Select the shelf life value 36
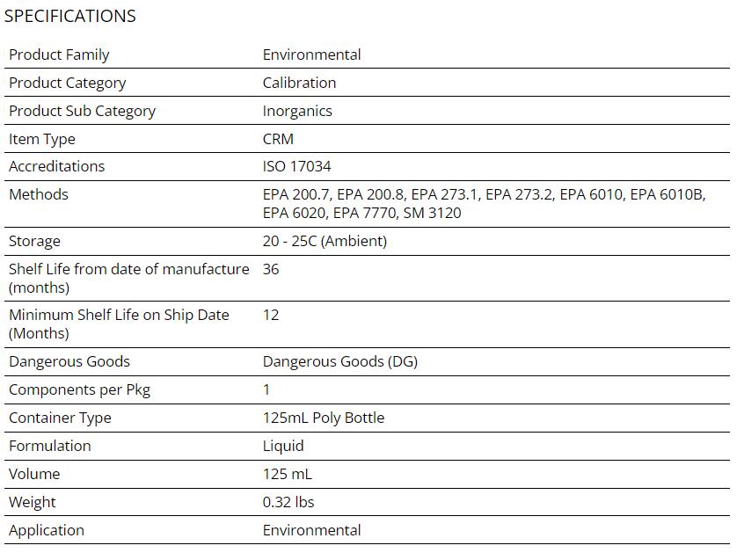737x560 pixels. pyautogui.click(x=271, y=269)
